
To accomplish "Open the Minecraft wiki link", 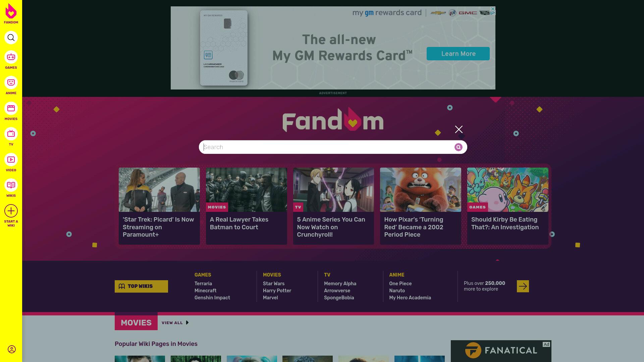I will pyautogui.click(x=206, y=291).
